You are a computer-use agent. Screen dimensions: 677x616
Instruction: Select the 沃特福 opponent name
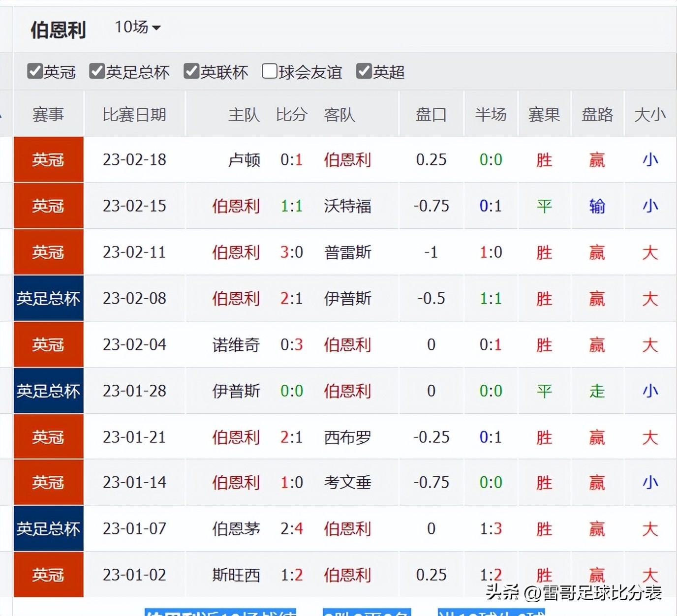347,206
